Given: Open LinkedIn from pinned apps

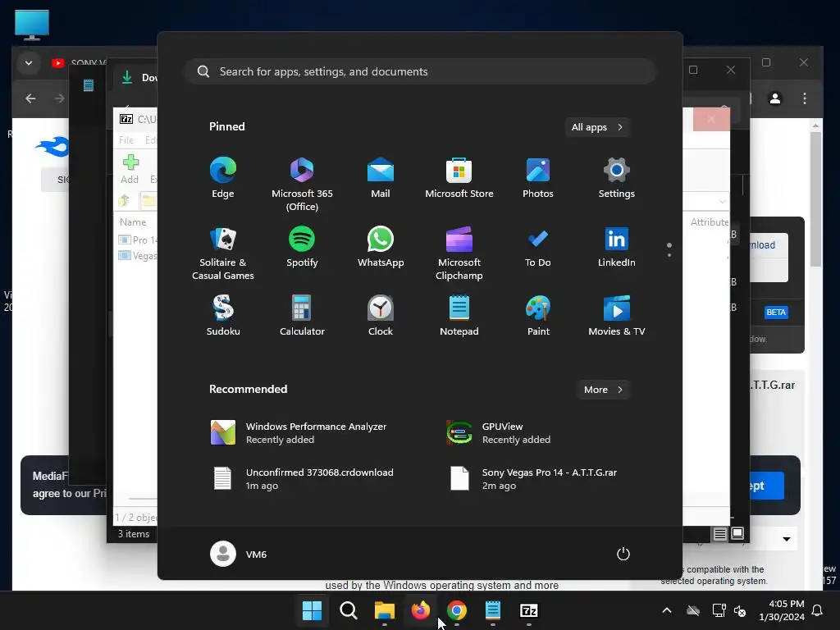Looking at the screenshot, I should (617, 247).
